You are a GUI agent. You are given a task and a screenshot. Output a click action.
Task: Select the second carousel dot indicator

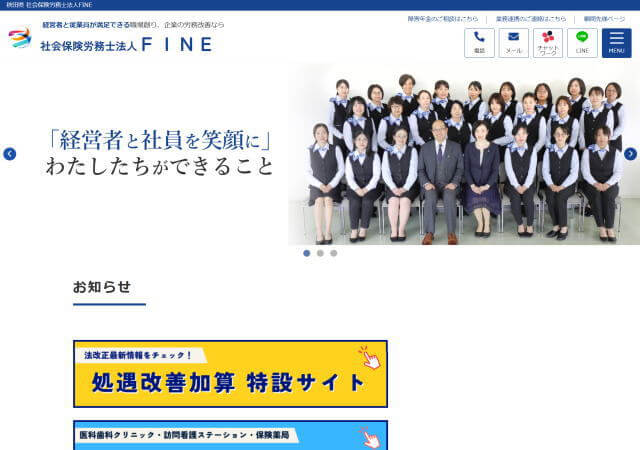[x=320, y=253]
